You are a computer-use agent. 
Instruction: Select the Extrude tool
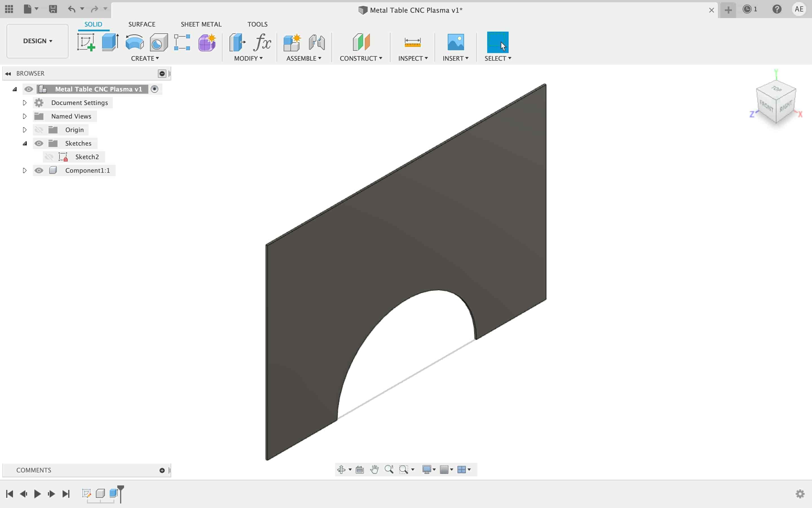[x=111, y=42]
